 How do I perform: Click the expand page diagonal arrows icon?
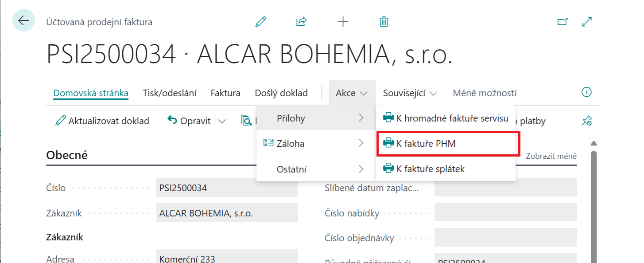pyautogui.click(x=587, y=22)
